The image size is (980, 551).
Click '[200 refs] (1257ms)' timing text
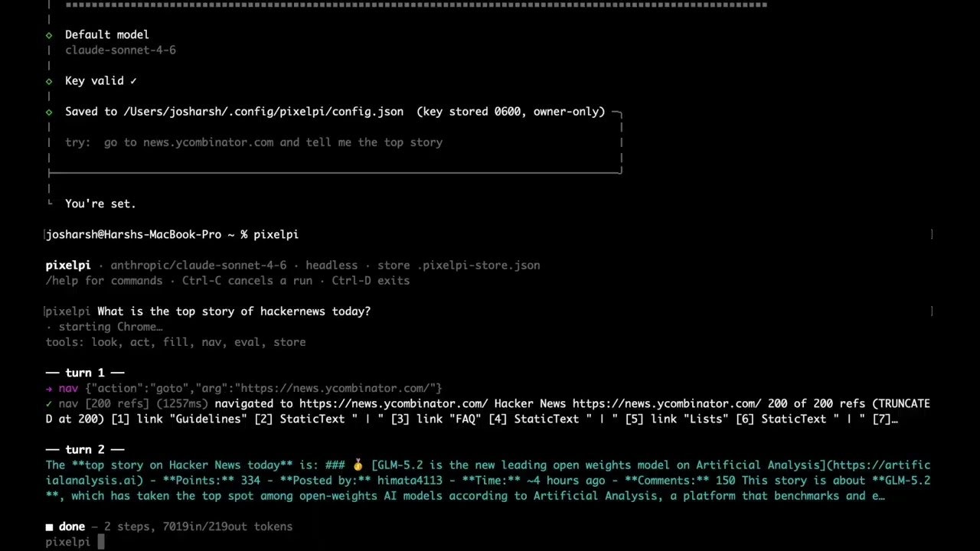coord(146,403)
